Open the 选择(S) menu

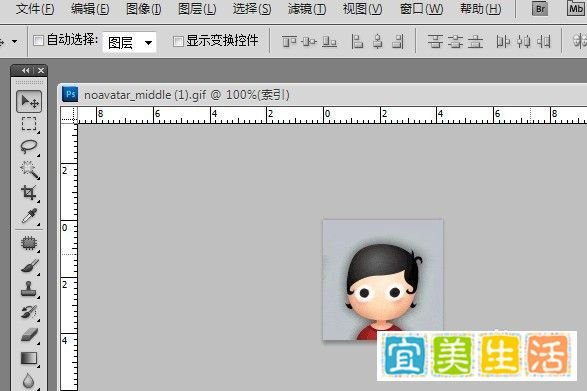pos(252,9)
